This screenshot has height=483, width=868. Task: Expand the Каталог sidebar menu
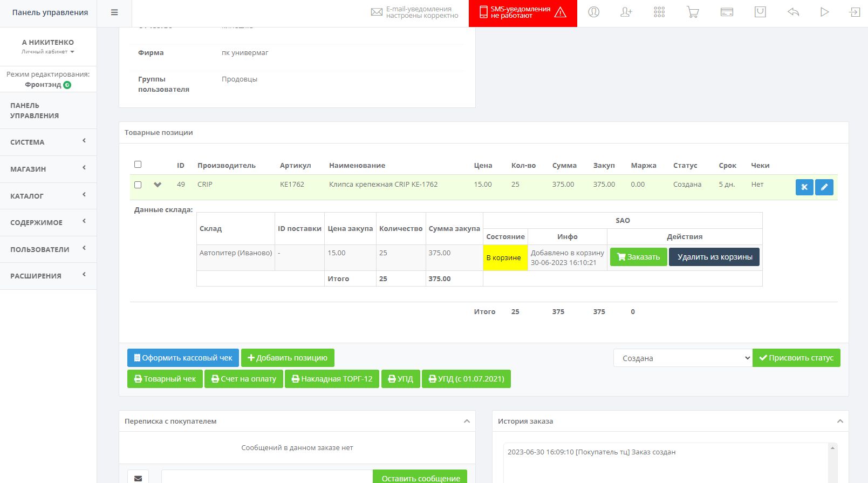coord(48,196)
